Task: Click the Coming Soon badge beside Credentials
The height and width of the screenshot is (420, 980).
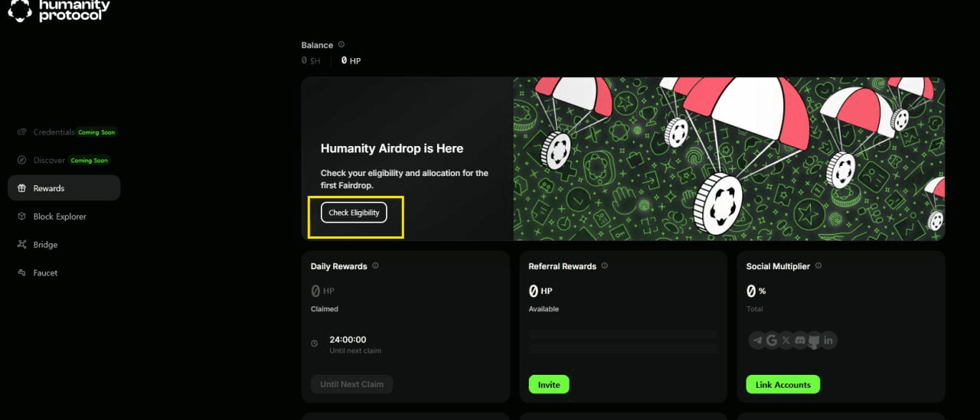Action: [x=97, y=132]
